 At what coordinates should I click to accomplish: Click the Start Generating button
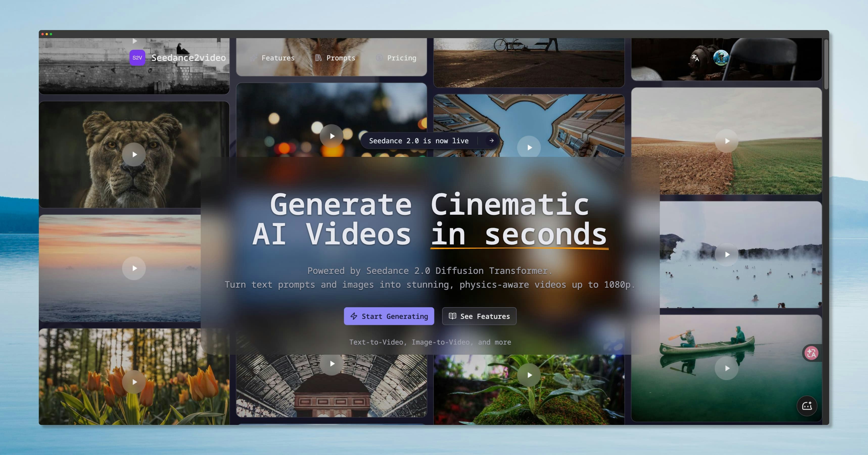[x=389, y=316]
